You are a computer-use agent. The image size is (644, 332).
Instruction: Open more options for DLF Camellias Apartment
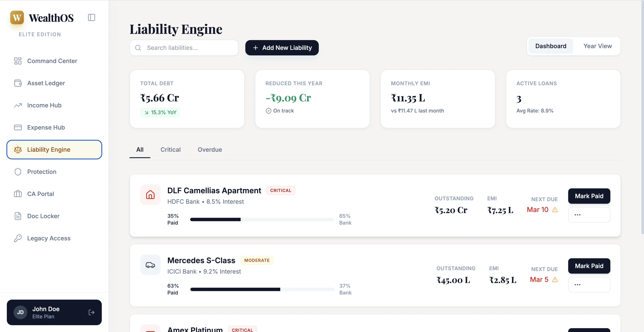pos(589,215)
